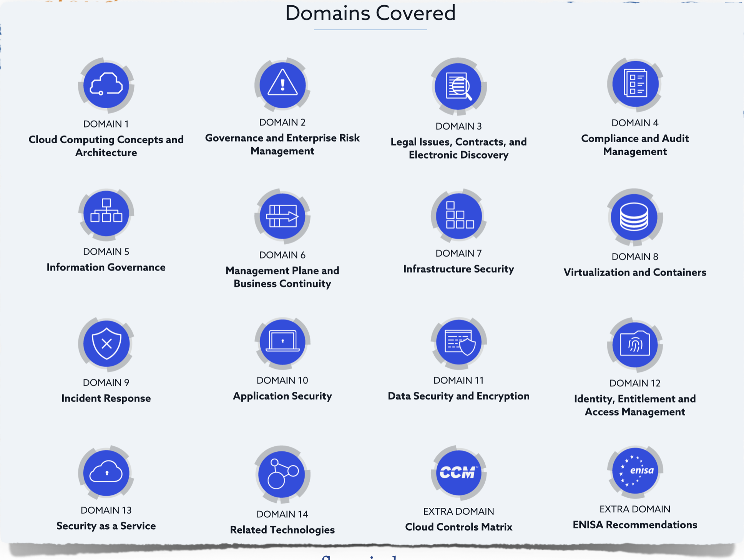The height and width of the screenshot is (560, 744).
Task: Click the Domain 6 management plane arrow icon
Action: [x=282, y=216]
